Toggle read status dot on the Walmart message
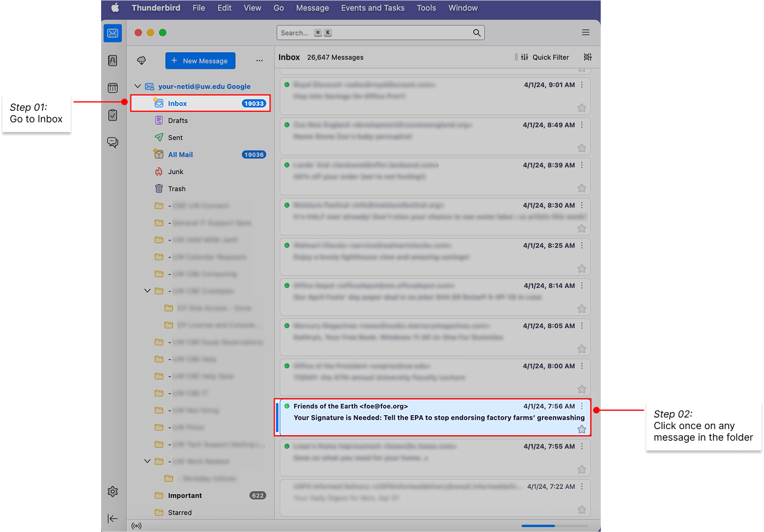764x532 pixels. [286, 245]
